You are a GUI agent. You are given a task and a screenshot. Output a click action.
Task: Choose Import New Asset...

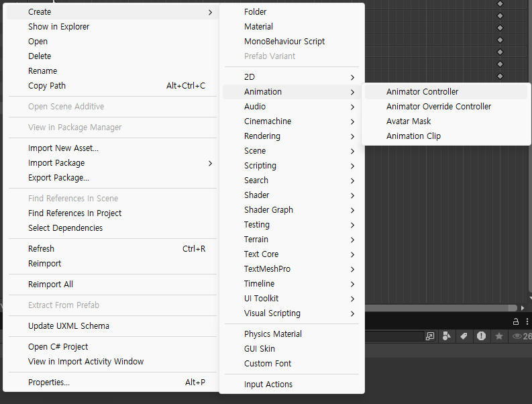click(x=112, y=148)
